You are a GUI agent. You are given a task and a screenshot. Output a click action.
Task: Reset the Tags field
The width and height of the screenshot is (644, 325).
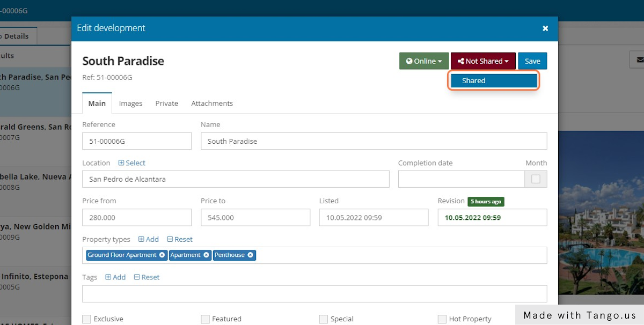[137, 277]
